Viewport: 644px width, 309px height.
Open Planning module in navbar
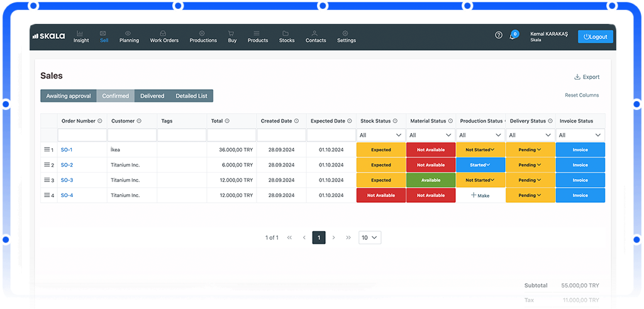point(129,37)
